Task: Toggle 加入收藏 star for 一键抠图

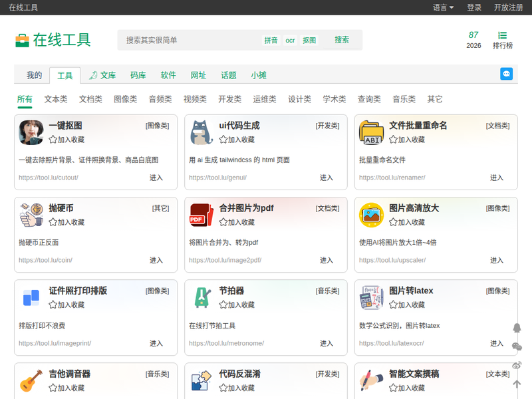Action: click(53, 140)
